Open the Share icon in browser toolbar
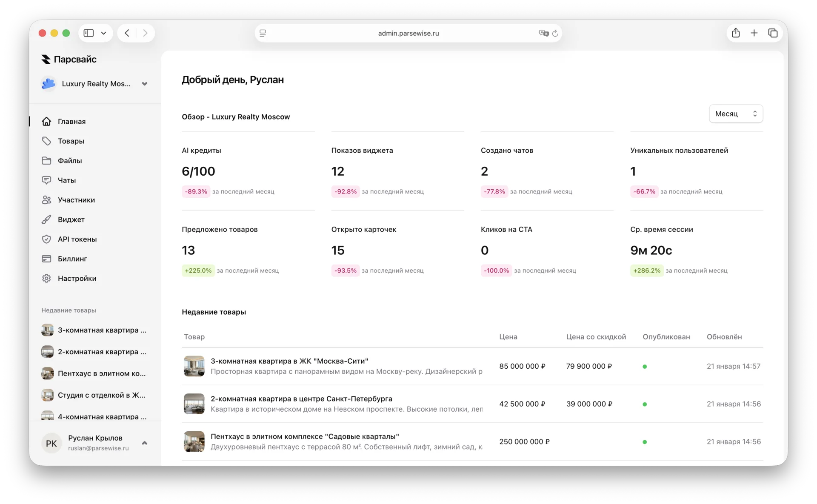The height and width of the screenshot is (504, 817). pos(736,33)
